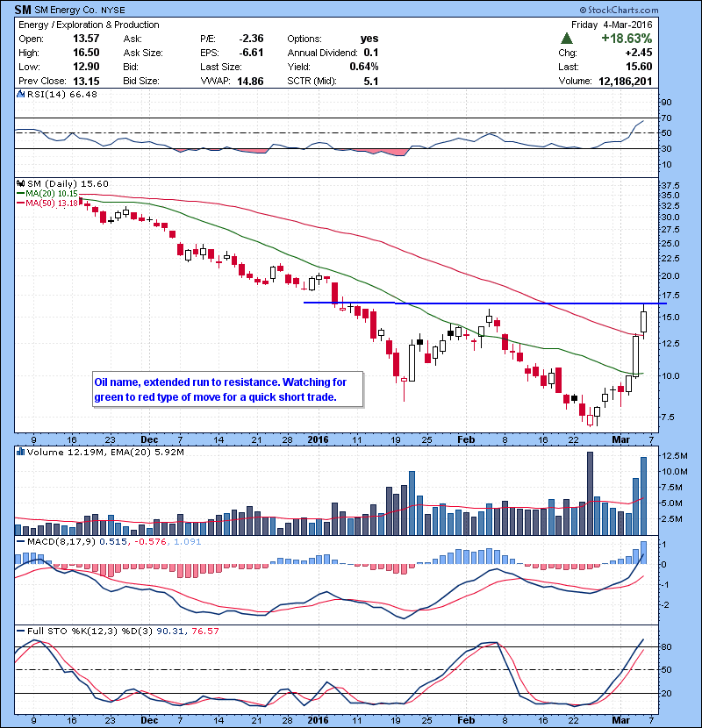Click the Last value 15.60
702x728 pixels.
click(x=639, y=67)
